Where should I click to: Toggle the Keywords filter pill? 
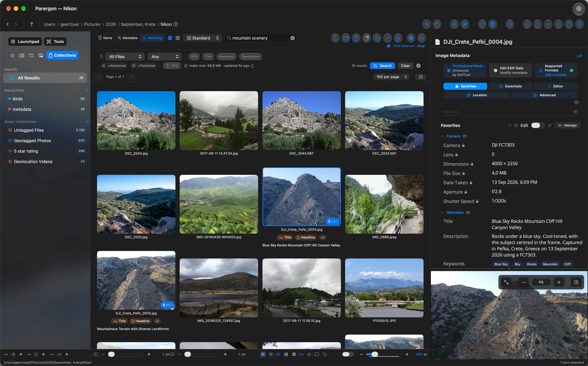tap(227, 57)
